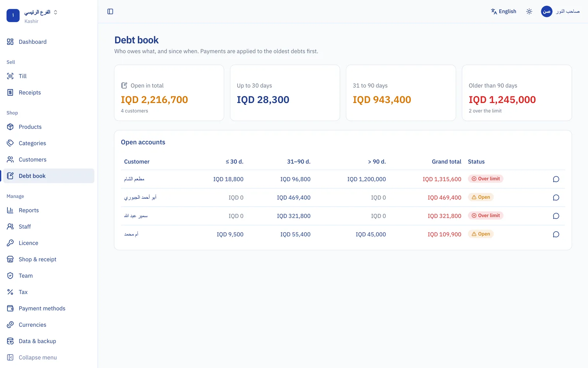The height and width of the screenshot is (368, 588).
Task: Click the Licence key icon
Action: (10, 243)
